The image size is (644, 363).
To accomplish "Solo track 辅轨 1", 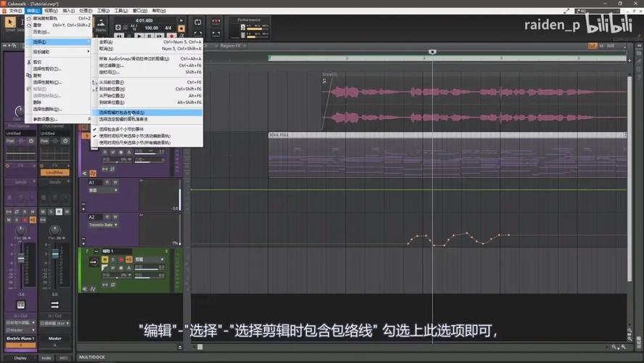I will click(112, 259).
